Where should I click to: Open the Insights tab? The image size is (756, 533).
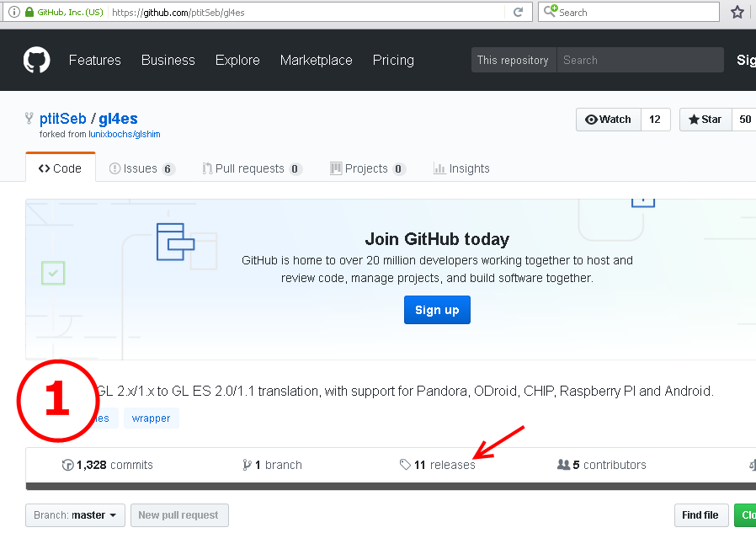click(461, 168)
